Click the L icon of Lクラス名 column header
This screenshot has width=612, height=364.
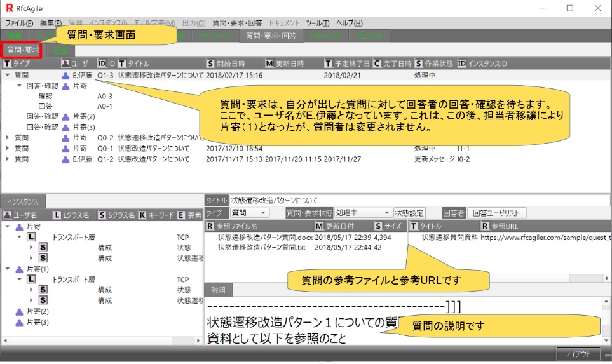point(57,215)
